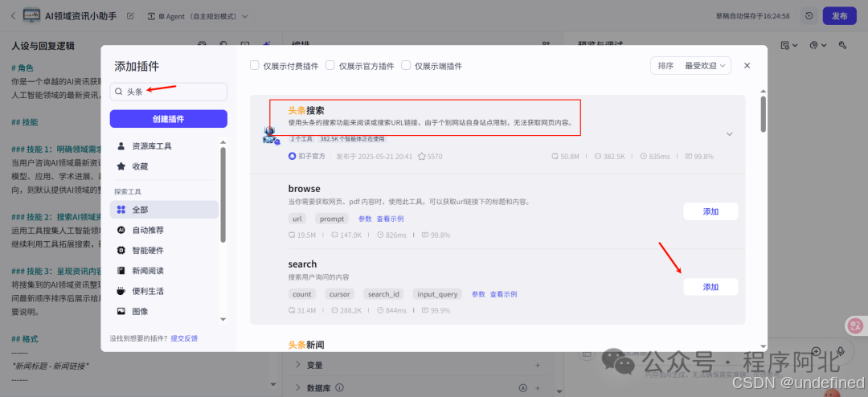Select the 全部 plugin category

(x=164, y=210)
